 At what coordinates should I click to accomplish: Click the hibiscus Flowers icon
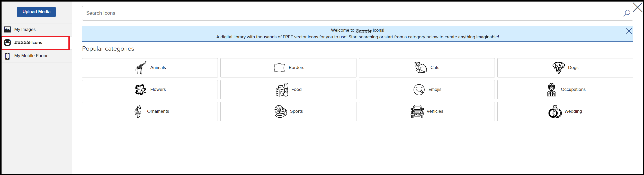click(141, 90)
